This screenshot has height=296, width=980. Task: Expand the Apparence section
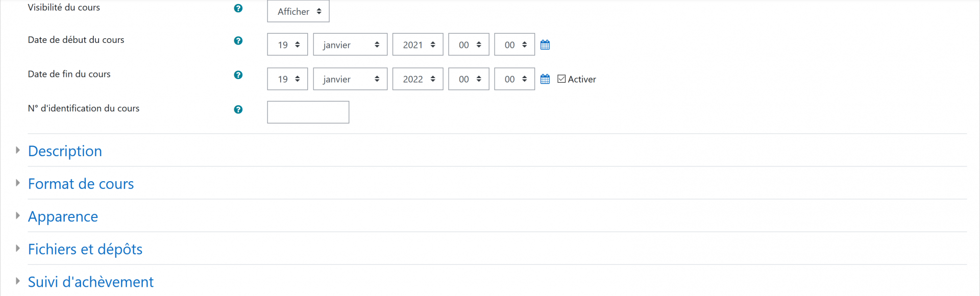point(63,216)
